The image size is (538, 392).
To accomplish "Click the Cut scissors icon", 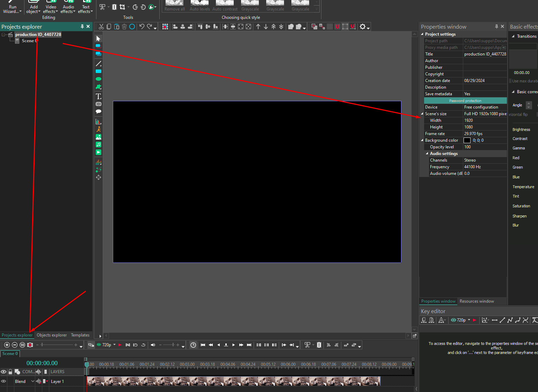I will (101, 27).
